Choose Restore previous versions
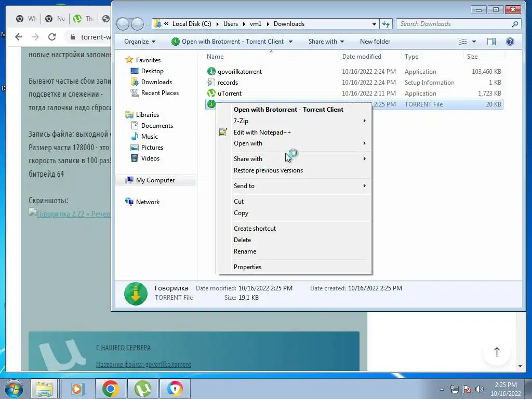 tap(294, 170)
